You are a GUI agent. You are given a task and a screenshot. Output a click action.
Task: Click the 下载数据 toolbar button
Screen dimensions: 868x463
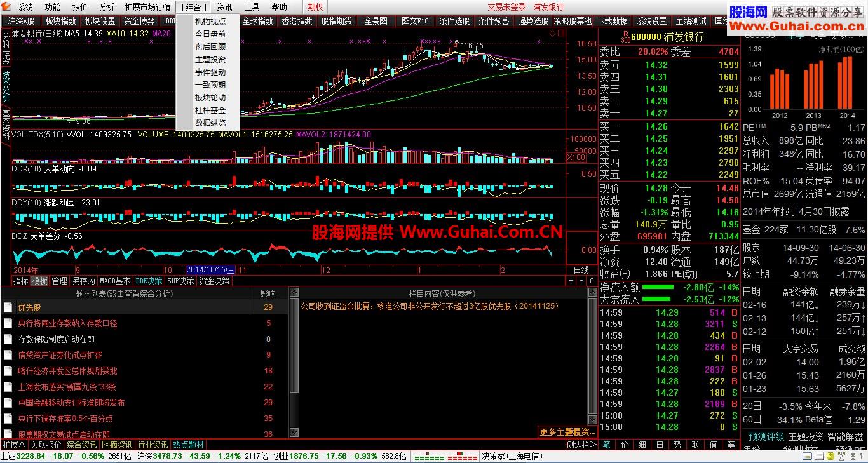coord(613,21)
